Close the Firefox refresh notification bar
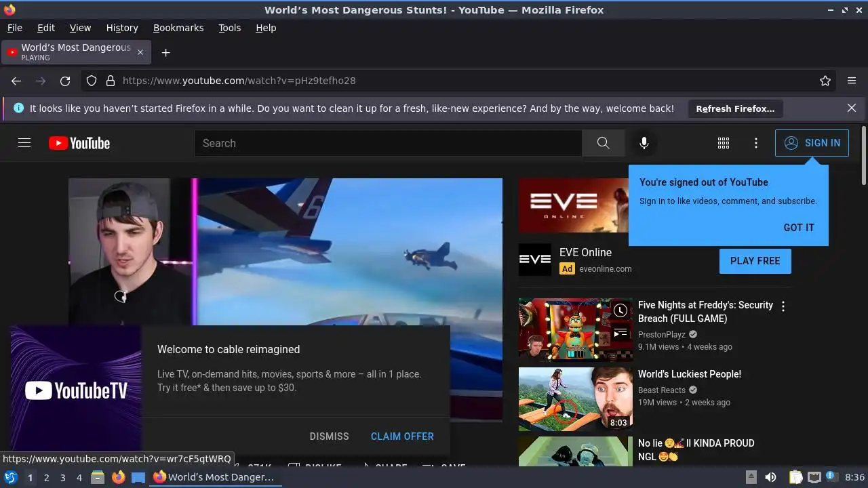 852,108
